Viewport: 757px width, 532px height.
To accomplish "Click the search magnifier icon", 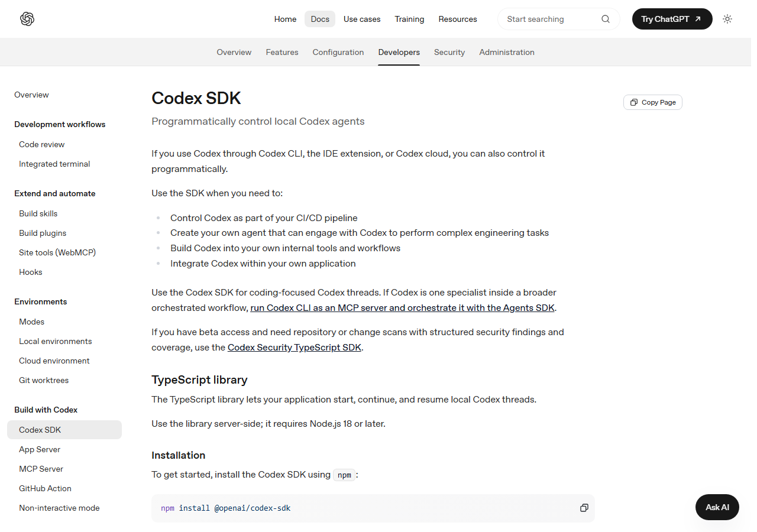I will point(606,19).
